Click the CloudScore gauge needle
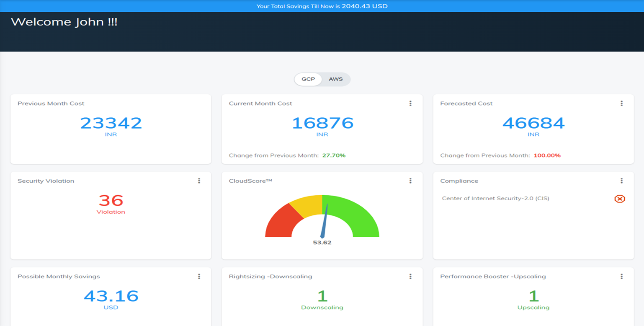Screen dimensions: 644x326 click(325, 221)
